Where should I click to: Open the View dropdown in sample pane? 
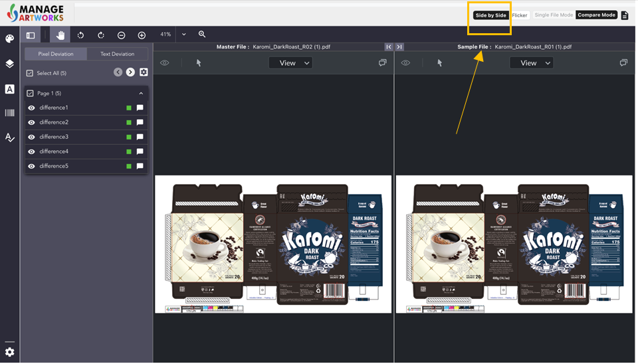tap(532, 63)
